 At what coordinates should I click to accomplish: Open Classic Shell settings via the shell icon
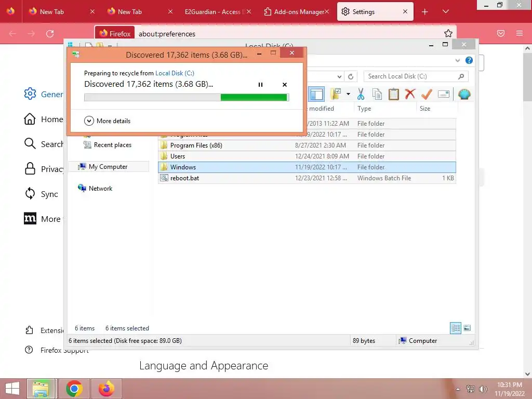464,94
